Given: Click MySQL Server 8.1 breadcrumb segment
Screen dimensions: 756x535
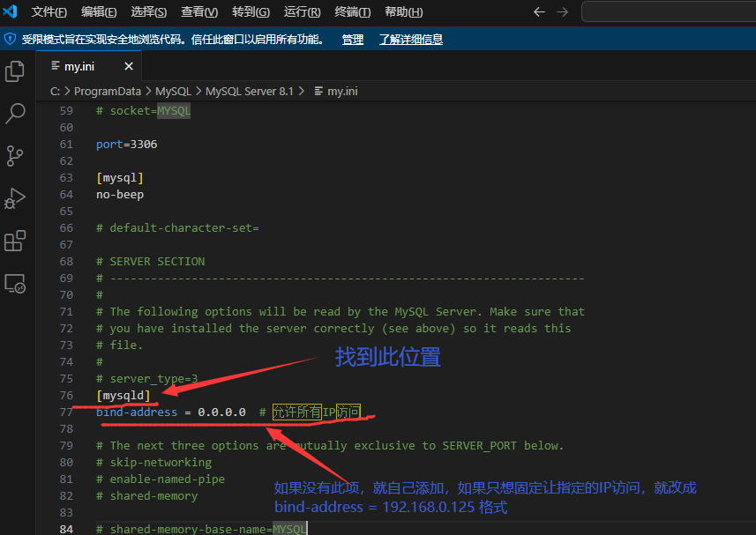Looking at the screenshot, I should click(250, 92).
